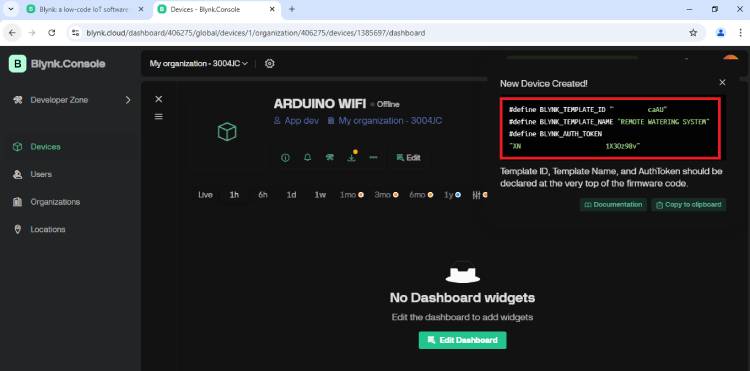Close the New Device Created popup
This screenshot has height=371, width=750.
tap(722, 83)
